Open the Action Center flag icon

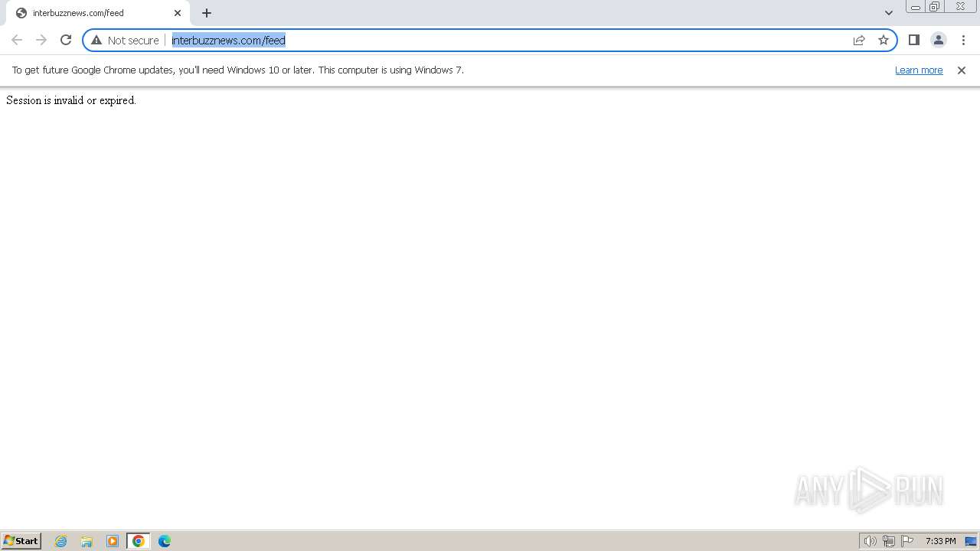907,541
